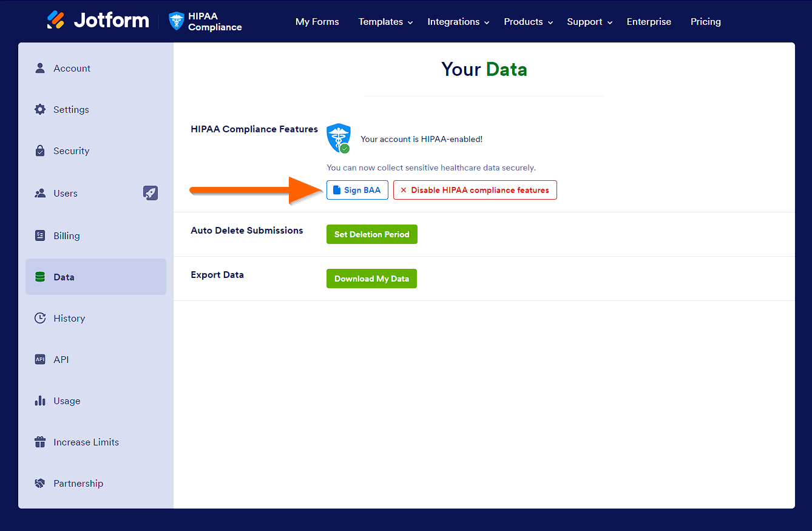This screenshot has height=531, width=812.
Task: Click the Users people icon
Action: (40, 193)
